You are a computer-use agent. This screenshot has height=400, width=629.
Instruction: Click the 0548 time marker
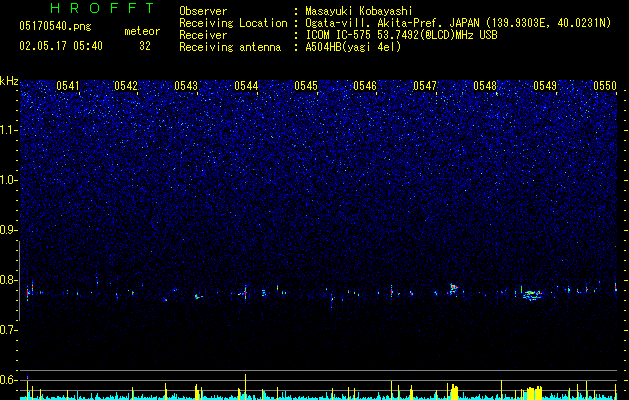tap(485, 86)
